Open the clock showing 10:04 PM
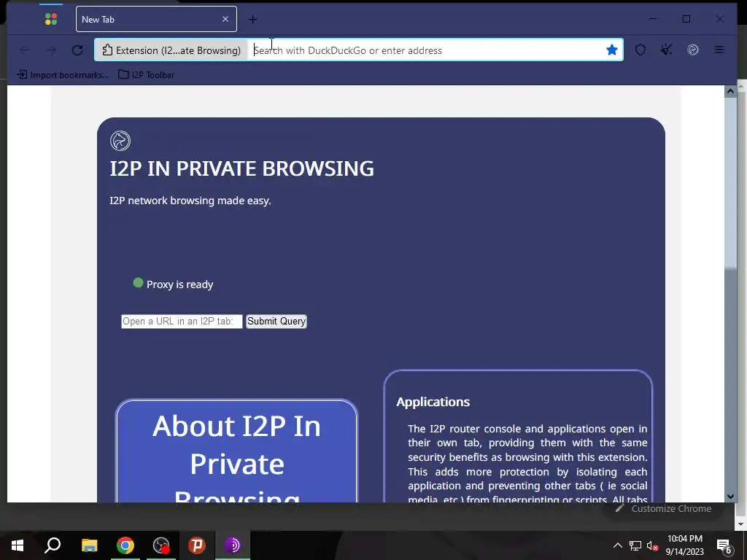 coord(684,545)
